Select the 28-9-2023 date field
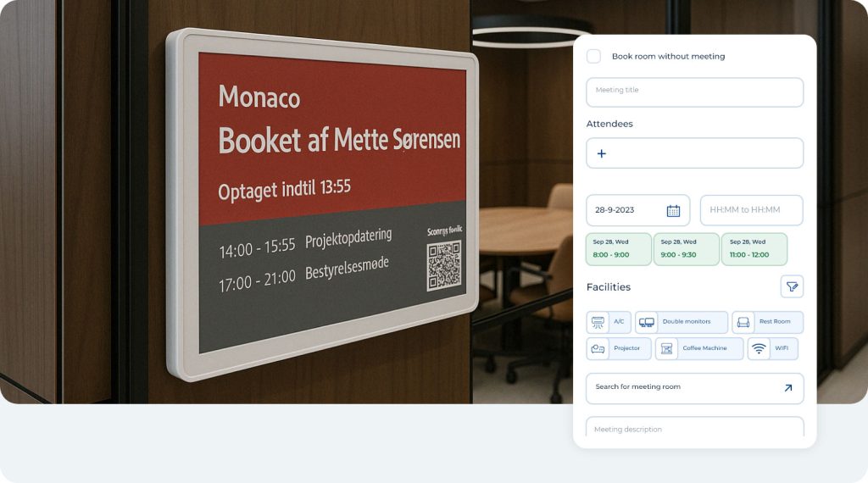 tap(637, 210)
